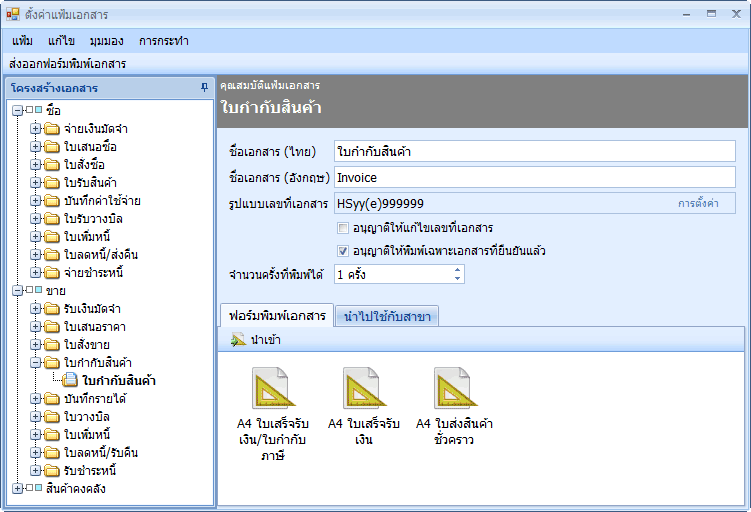Open the แฟ้ม menu
This screenshot has width=751, height=512.
[x=23, y=41]
